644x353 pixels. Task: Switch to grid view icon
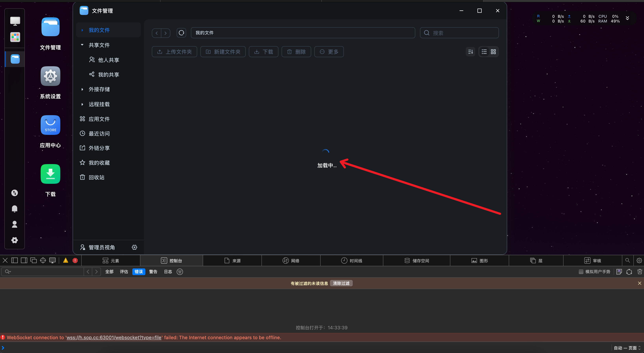click(493, 52)
